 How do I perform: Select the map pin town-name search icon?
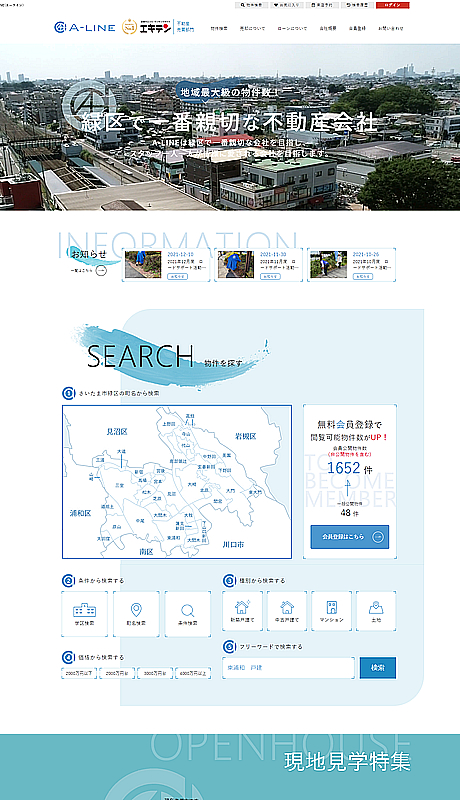tap(136, 614)
